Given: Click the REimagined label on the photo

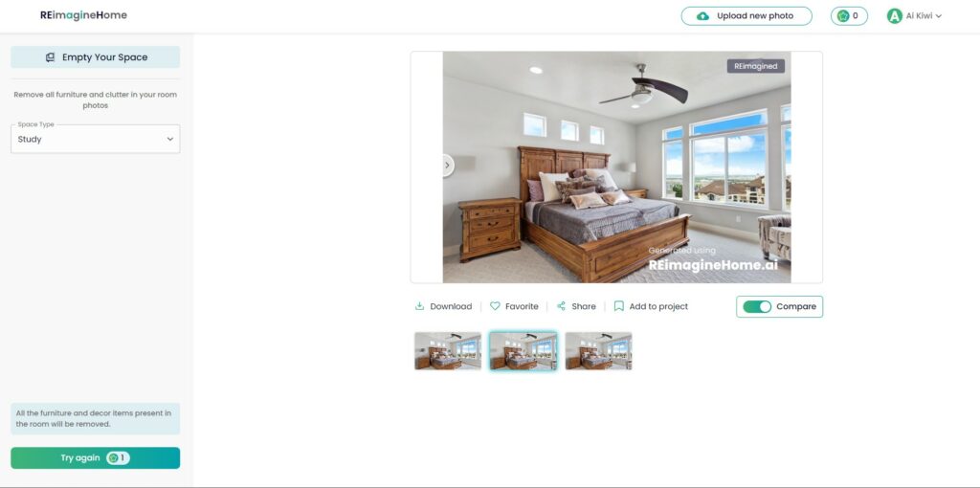Looking at the screenshot, I should 756,66.
